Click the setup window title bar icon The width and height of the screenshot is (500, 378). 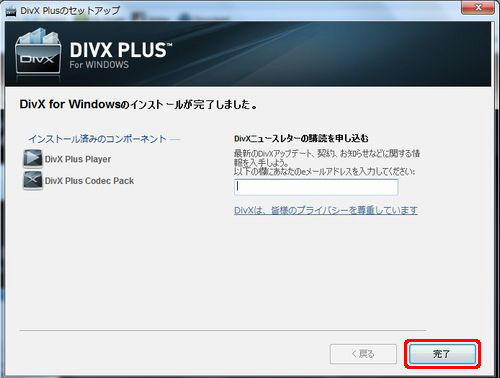click(11, 11)
